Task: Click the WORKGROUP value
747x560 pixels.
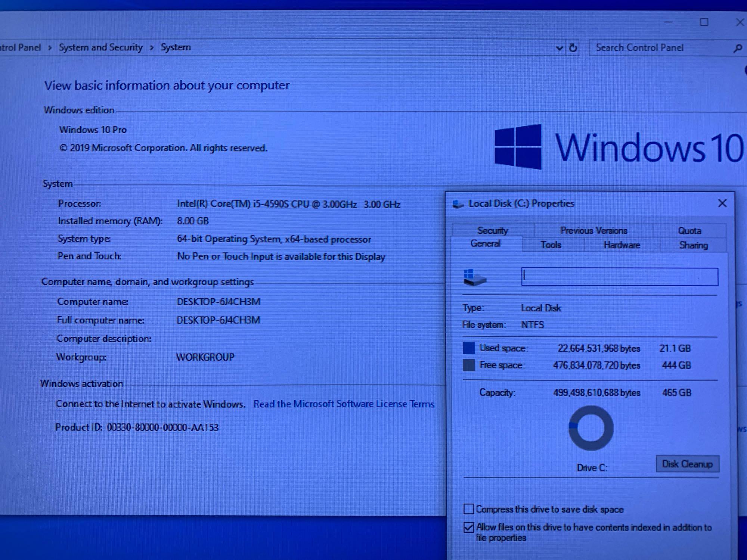Action: coord(205,357)
